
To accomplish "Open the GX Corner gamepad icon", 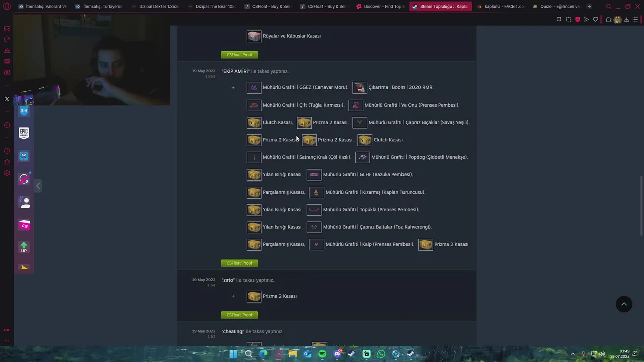I will click(7, 28).
